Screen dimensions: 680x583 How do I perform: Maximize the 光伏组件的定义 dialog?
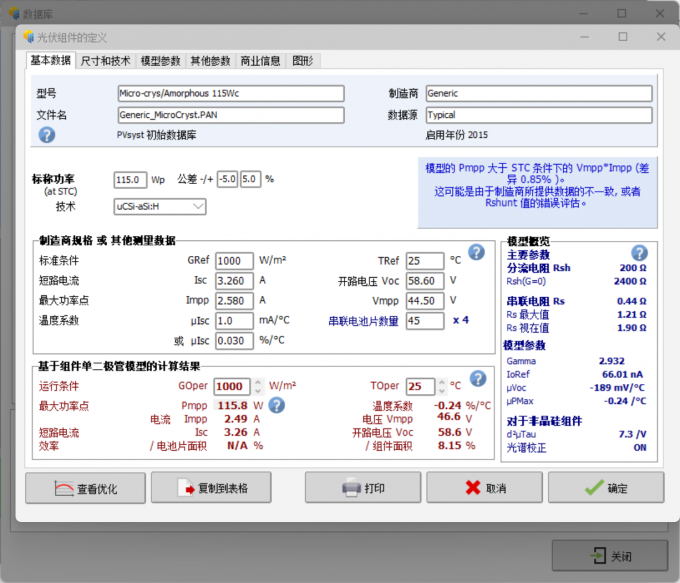pyautogui.click(x=623, y=36)
